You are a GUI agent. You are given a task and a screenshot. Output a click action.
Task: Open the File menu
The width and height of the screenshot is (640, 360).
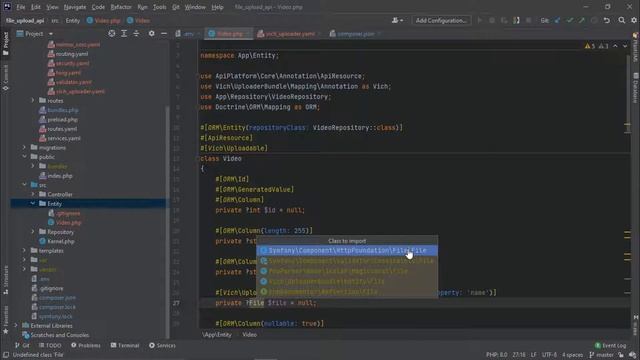tap(21, 7)
